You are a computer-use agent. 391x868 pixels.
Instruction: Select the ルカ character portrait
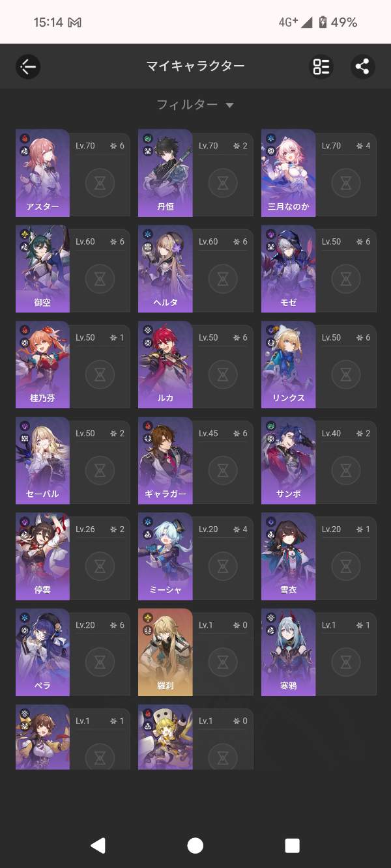[166, 365]
